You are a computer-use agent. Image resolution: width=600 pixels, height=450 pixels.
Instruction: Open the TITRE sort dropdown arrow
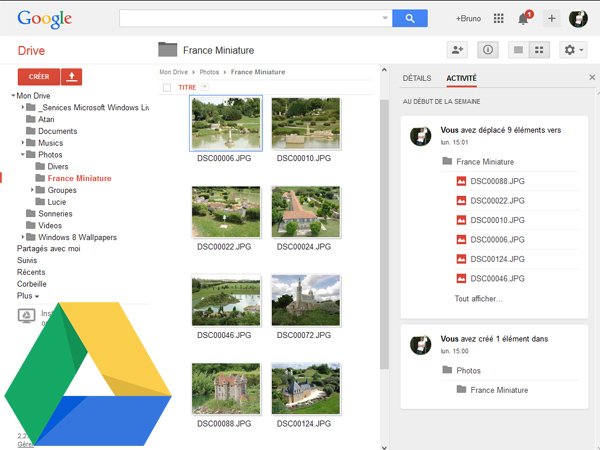pyautogui.click(x=205, y=87)
